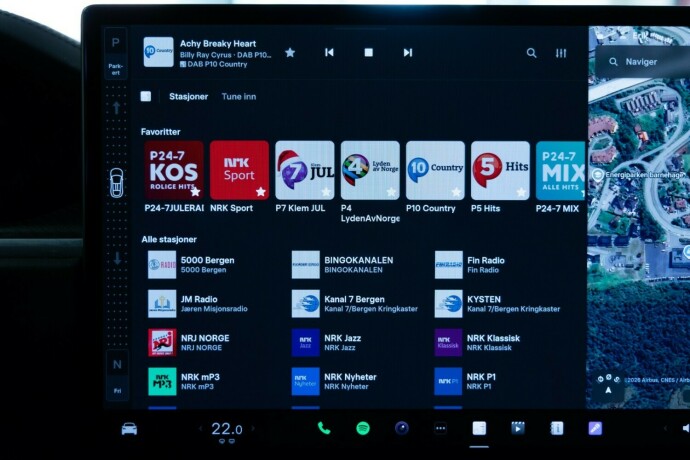Play P7 Klem JUL favorite

(x=305, y=170)
